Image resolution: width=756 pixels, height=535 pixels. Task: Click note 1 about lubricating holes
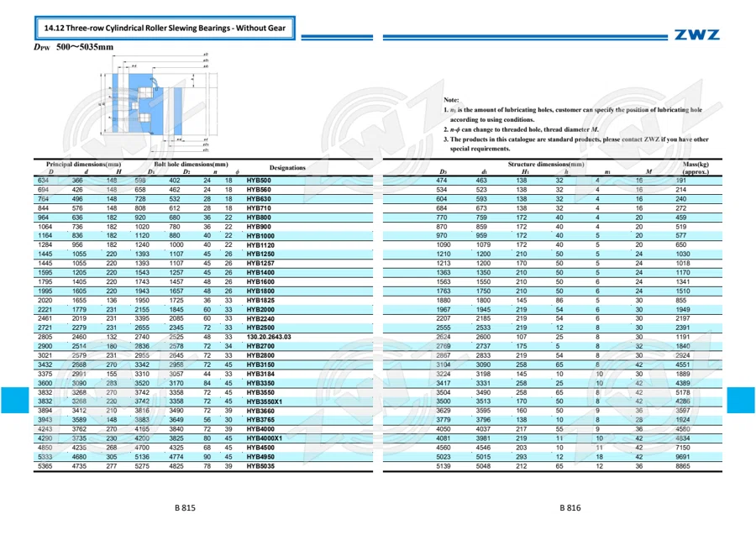573,115
